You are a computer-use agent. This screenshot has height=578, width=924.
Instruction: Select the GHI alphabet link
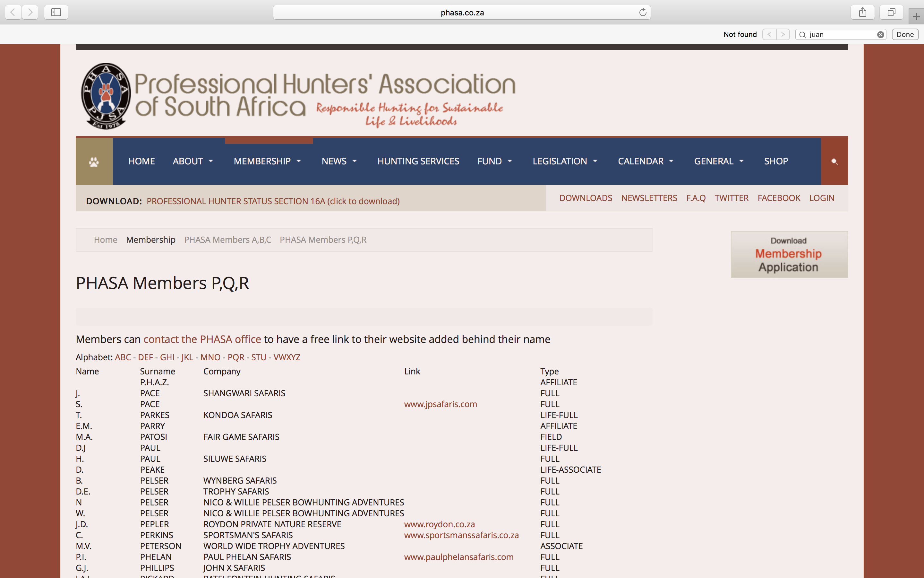(167, 357)
